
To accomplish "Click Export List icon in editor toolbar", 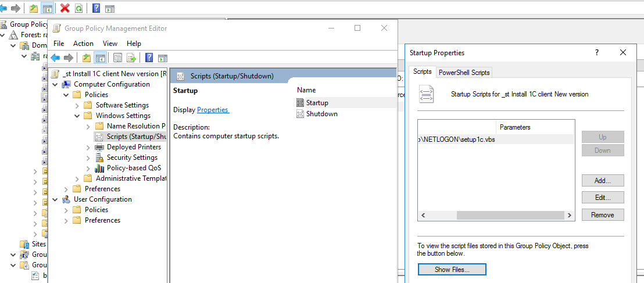I will [131, 58].
